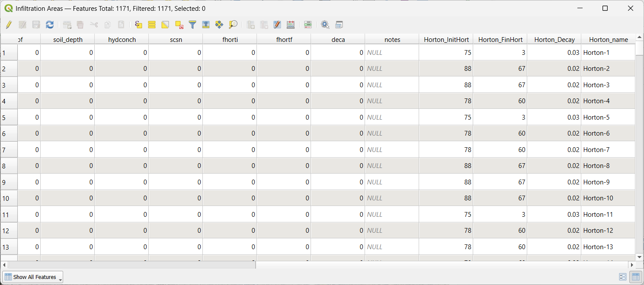This screenshot has height=285, width=644.
Task: Select all features in the table
Action: coord(152,25)
